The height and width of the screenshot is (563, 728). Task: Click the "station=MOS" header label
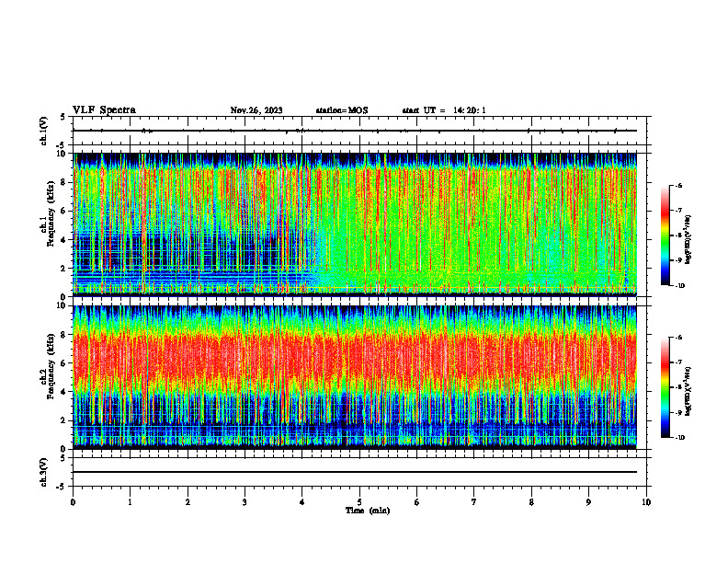[342, 110]
